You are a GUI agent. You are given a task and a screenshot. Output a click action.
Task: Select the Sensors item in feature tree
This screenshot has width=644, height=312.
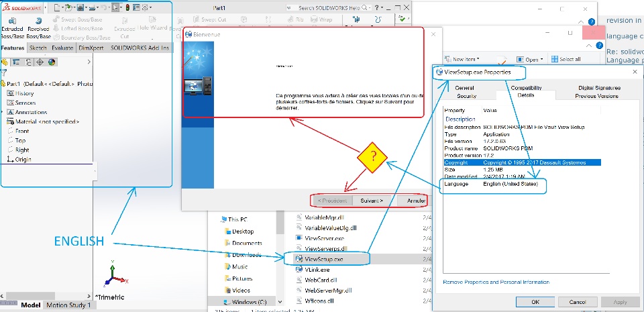coord(21,103)
